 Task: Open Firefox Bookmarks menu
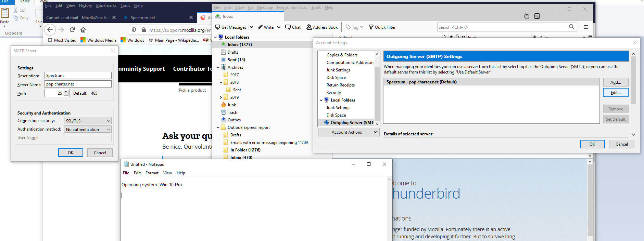(x=106, y=5)
